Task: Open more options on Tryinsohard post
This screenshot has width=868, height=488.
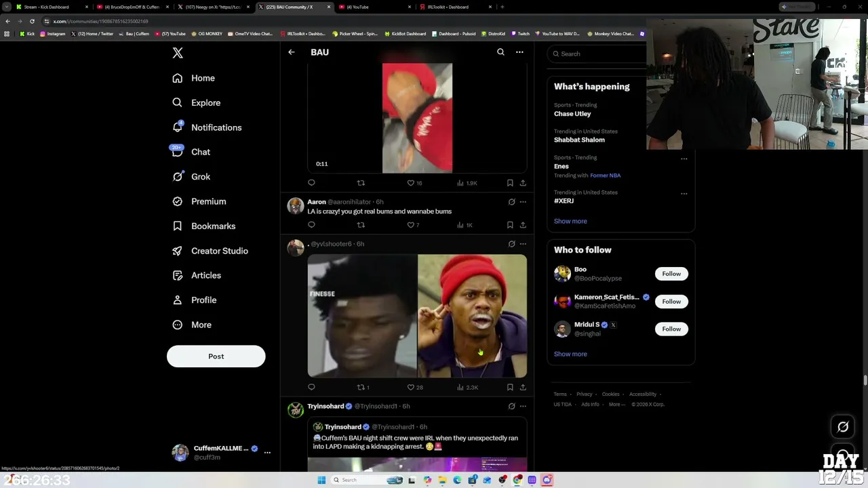Action: pos(523,407)
